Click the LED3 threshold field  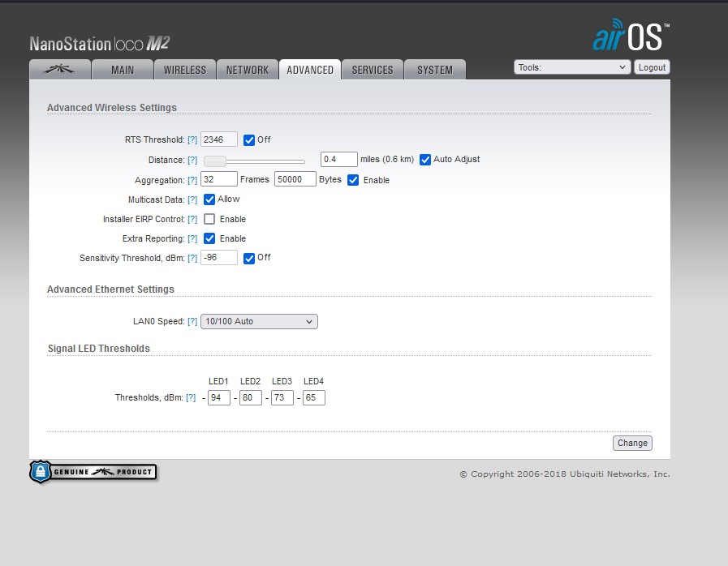[x=282, y=397]
